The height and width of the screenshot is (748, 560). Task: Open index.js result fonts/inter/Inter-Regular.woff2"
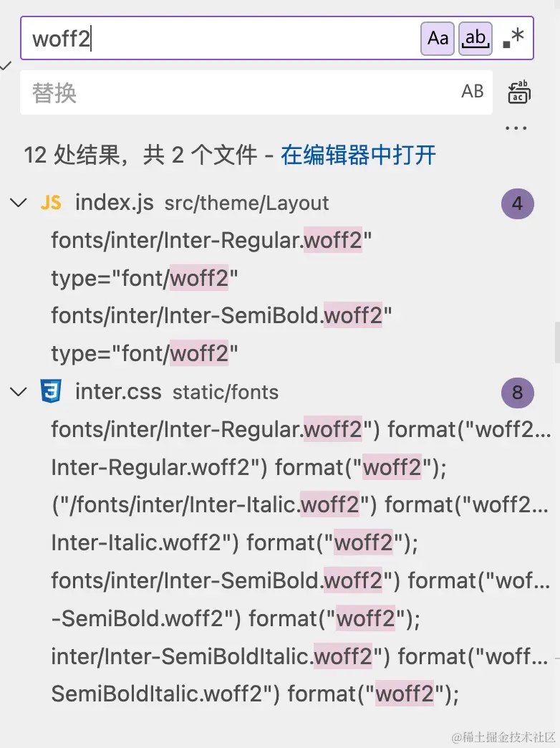(211, 241)
